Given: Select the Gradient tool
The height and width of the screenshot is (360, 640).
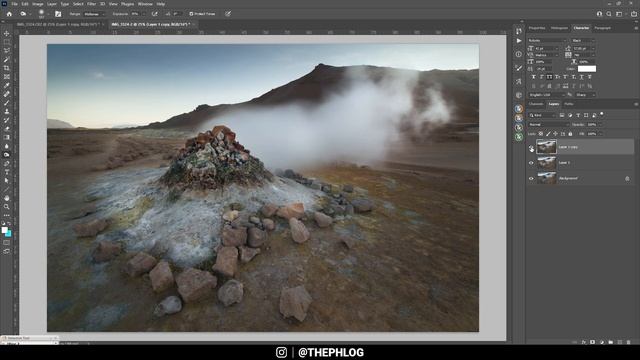Looking at the screenshot, I should tap(7, 137).
